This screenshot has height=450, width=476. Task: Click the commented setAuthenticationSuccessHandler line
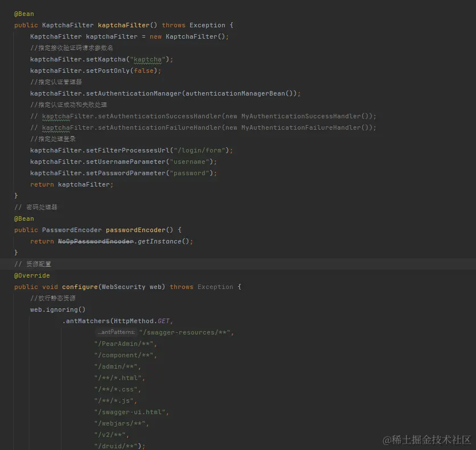coord(203,116)
